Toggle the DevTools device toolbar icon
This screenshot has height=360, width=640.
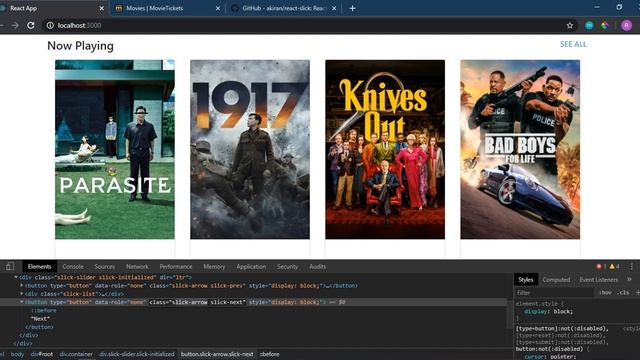click(10, 267)
